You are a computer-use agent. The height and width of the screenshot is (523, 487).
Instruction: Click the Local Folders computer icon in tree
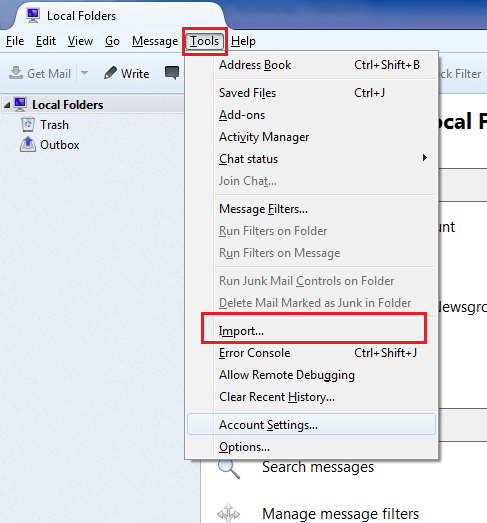(21, 104)
